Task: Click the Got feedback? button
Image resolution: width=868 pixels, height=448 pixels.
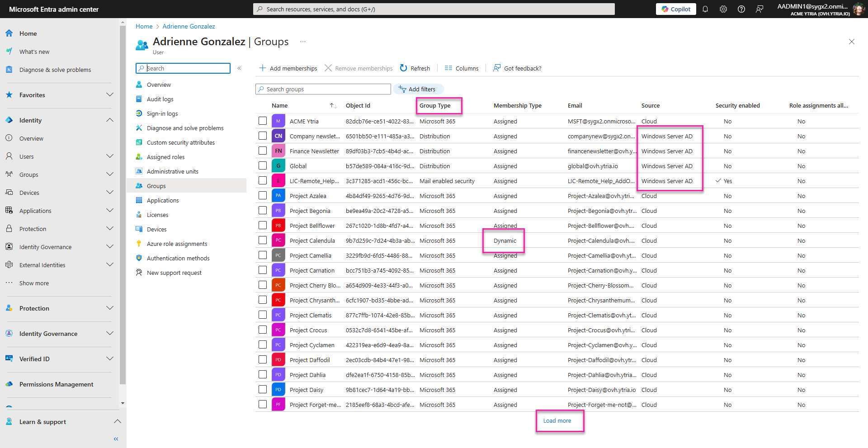Action: pos(517,68)
